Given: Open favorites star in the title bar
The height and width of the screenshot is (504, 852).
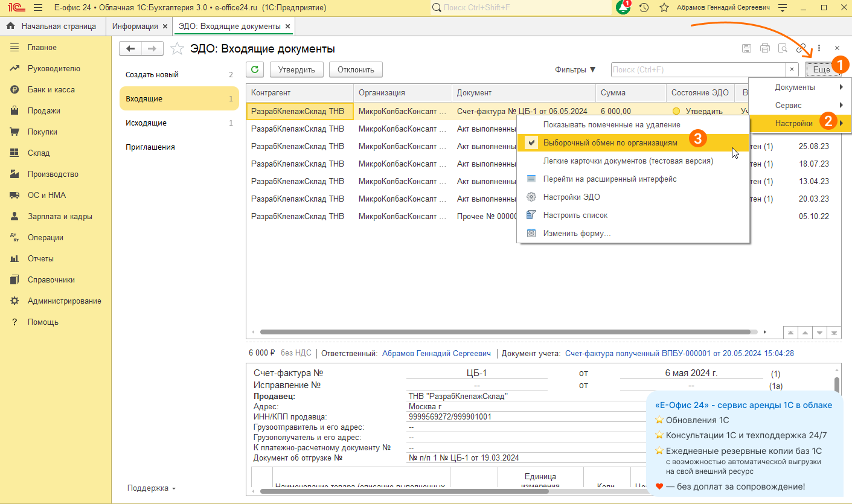Looking at the screenshot, I should coord(664,8).
